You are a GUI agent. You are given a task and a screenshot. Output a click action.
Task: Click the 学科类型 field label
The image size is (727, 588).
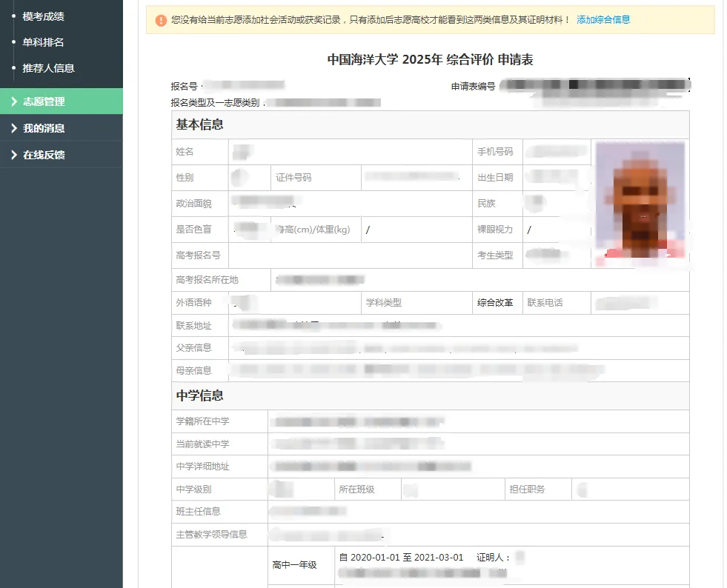[x=383, y=303]
